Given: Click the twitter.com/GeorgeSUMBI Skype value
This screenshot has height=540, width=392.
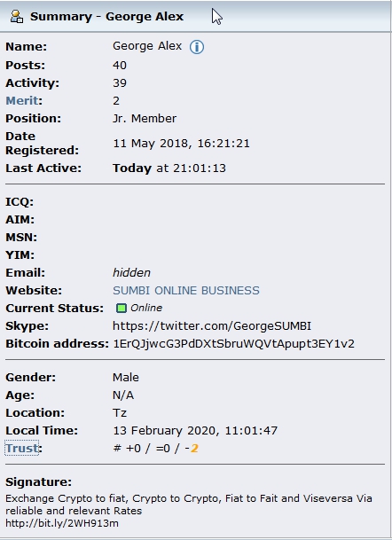Looking at the screenshot, I should 212,325.
